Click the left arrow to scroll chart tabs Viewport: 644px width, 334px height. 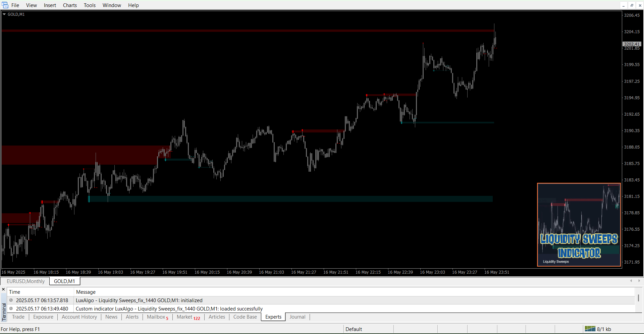631,281
